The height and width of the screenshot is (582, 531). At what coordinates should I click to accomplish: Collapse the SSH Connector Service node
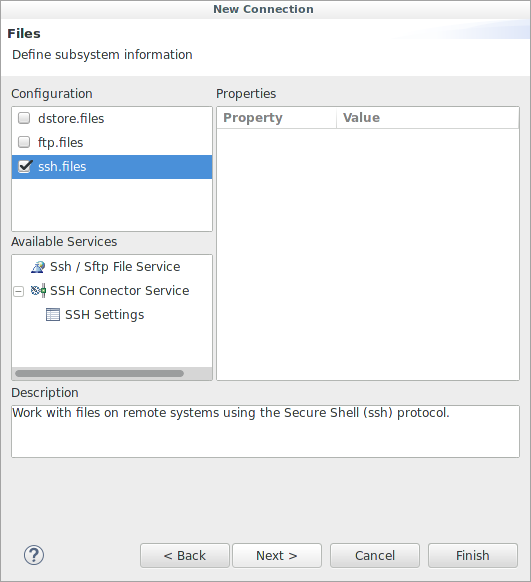[18, 291]
